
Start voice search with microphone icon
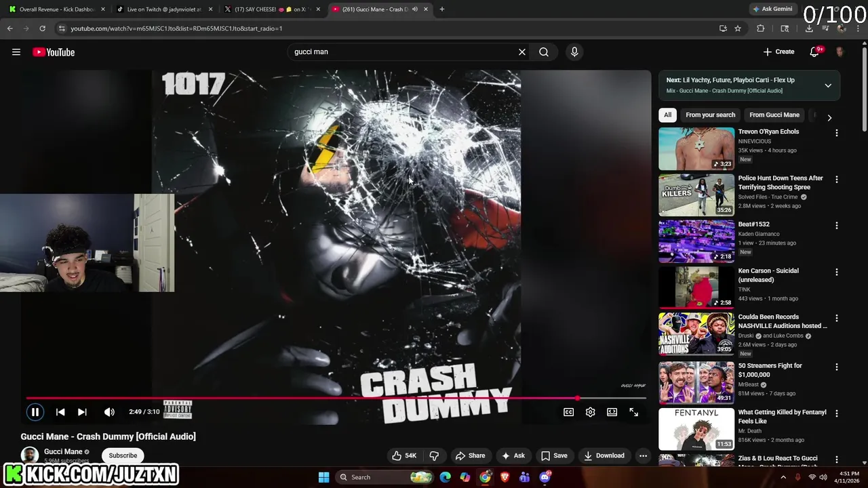click(574, 52)
